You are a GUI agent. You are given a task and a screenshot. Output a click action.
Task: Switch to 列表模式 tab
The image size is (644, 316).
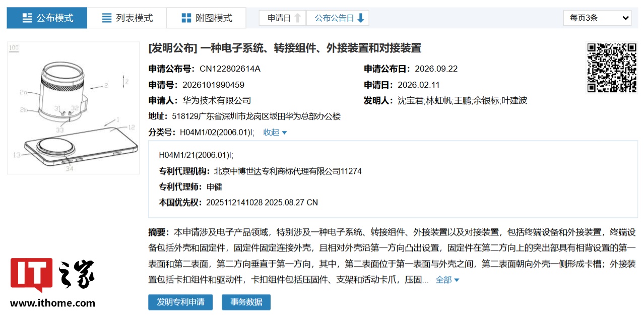click(126, 18)
